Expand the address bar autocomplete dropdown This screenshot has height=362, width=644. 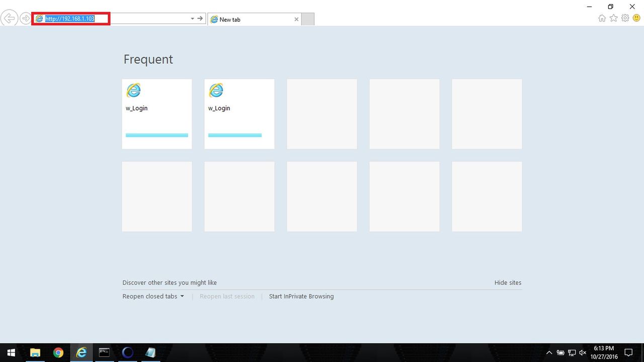pos(192,19)
